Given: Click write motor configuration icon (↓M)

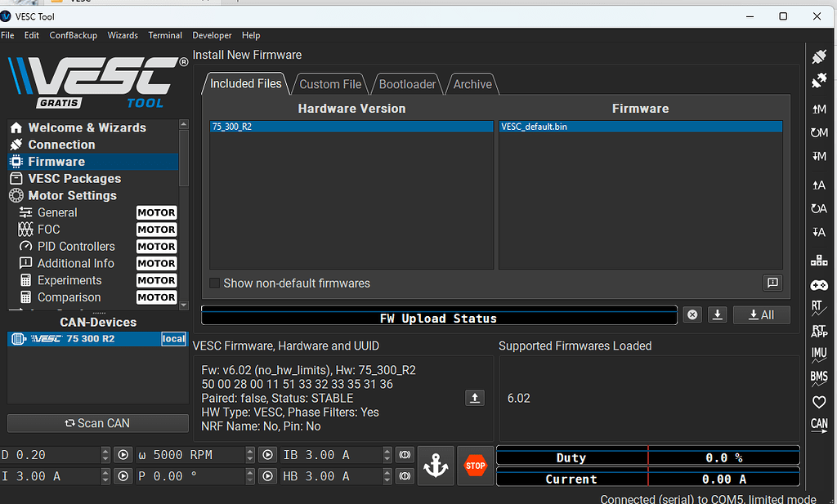Looking at the screenshot, I should [819, 156].
